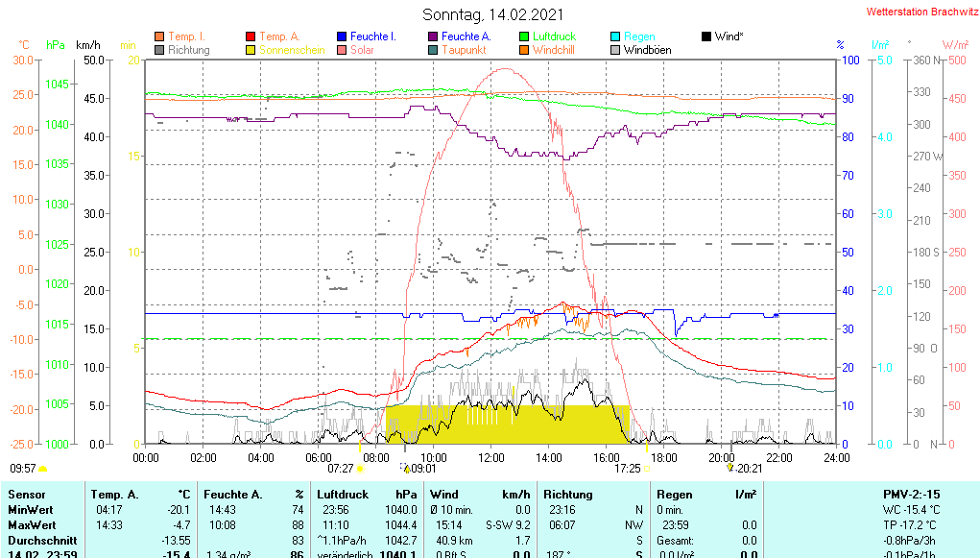
Task: Click the orange Temp. I. legend swatch
Action: (159, 36)
